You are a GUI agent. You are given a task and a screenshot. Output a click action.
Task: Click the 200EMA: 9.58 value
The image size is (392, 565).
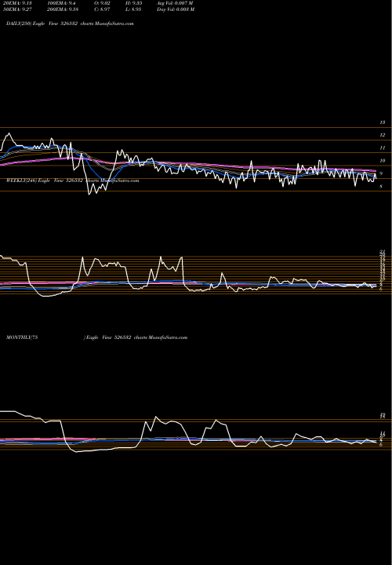62,9
